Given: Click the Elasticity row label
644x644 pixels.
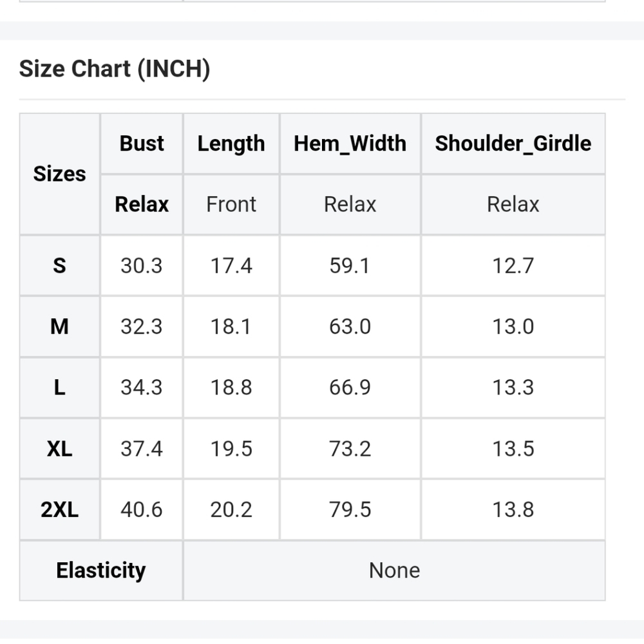Looking at the screenshot, I should 101,571.
